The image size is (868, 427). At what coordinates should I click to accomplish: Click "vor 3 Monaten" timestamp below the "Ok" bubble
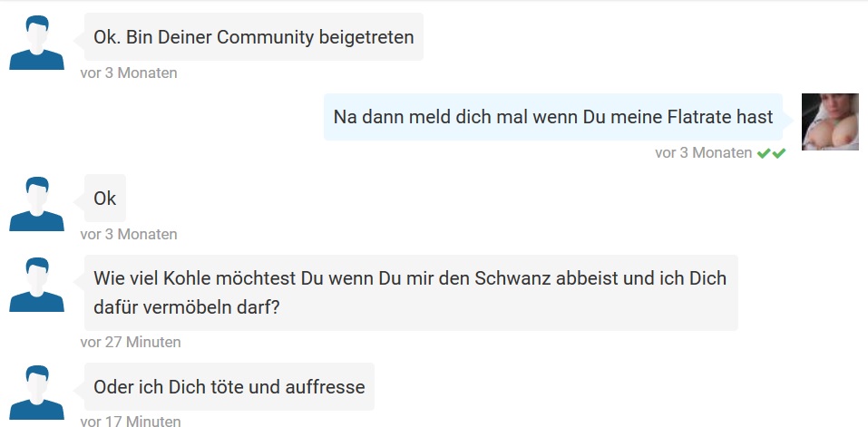tap(129, 234)
